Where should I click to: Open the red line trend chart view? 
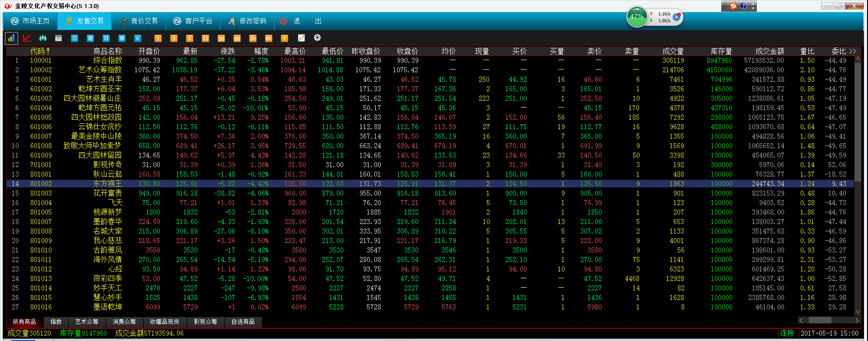click(27, 38)
